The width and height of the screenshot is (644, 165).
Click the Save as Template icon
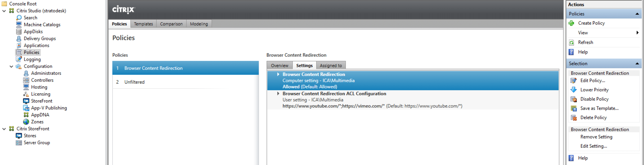click(x=574, y=108)
